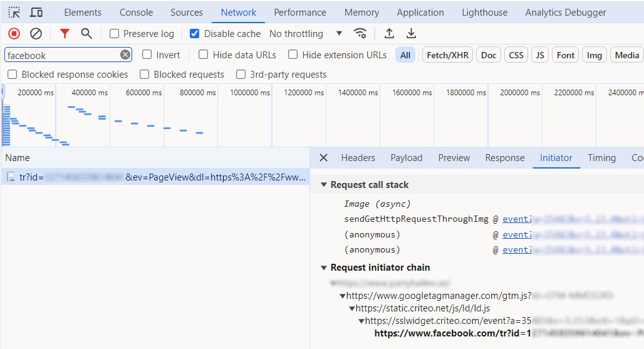Show the Timing tab
This screenshot has width=644, height=349.
[601, 158]
